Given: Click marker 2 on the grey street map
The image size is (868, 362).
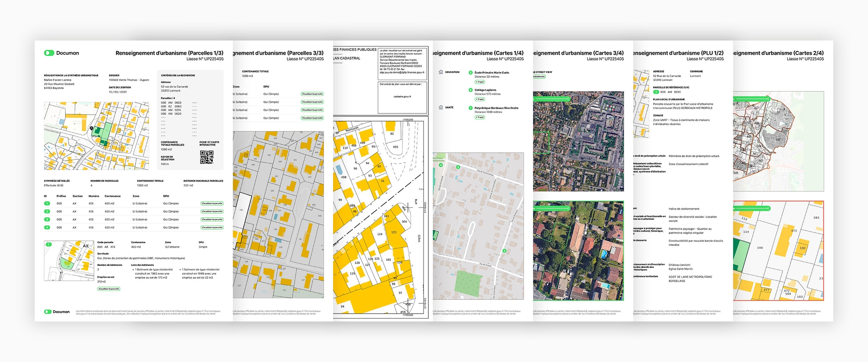Looking at the screenshot, I should (504, 251).
